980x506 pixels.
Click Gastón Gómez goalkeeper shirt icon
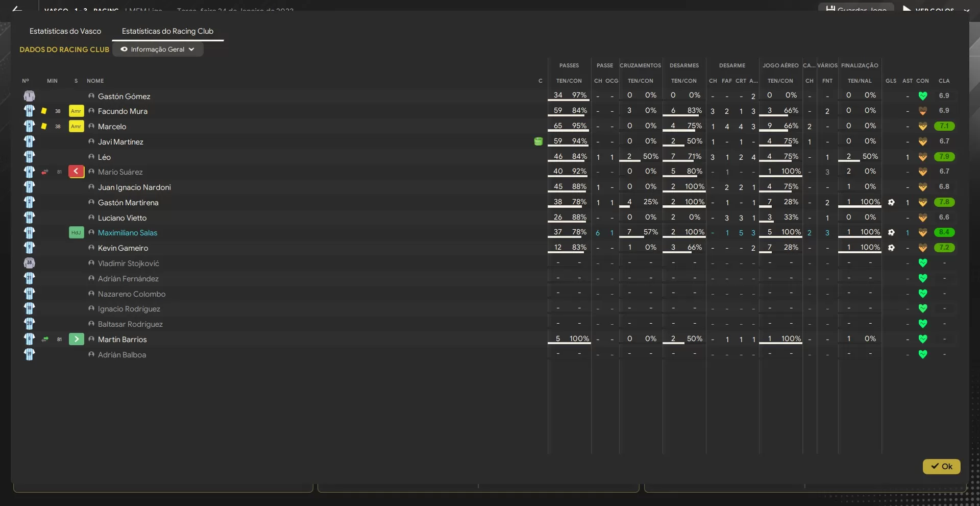(29, 96)
